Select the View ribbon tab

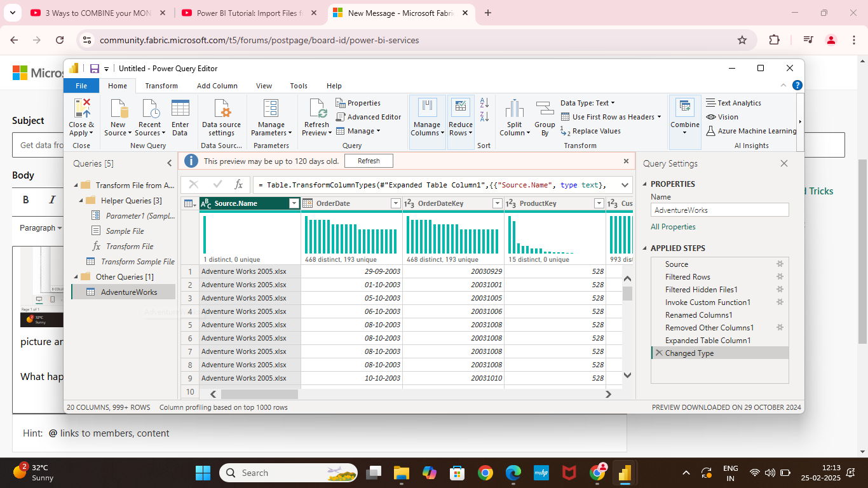tap(264, 86)
